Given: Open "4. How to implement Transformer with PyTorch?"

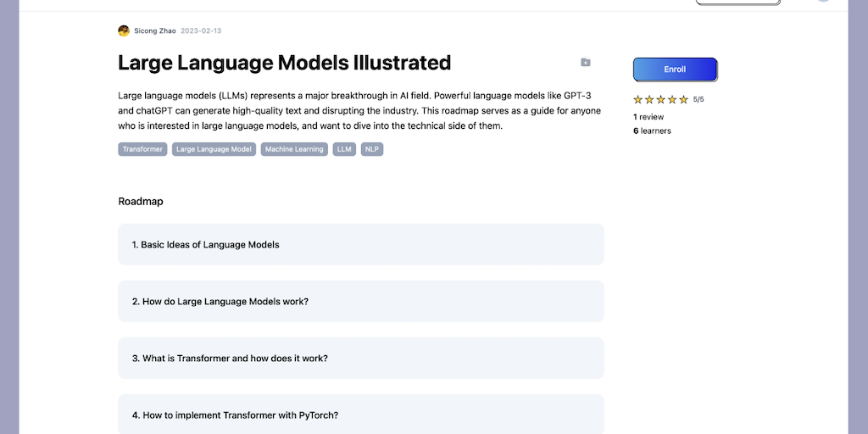Looking at the screenshot, I should pyautogui.click(x=360, y=415).
